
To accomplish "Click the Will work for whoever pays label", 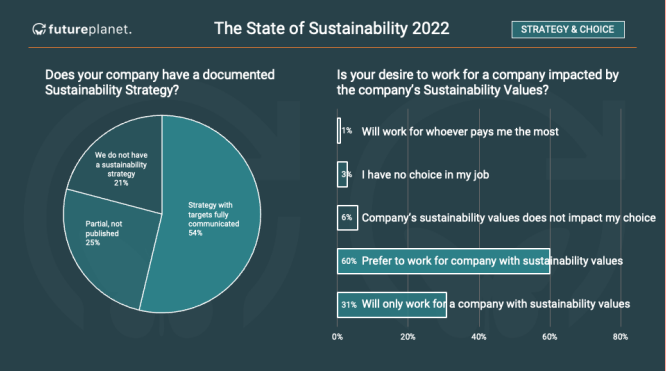I will click(460, 132).
